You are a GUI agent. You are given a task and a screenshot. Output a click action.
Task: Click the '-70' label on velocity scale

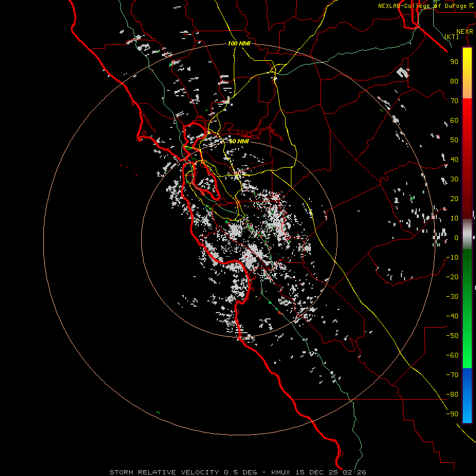pos(452,375)
